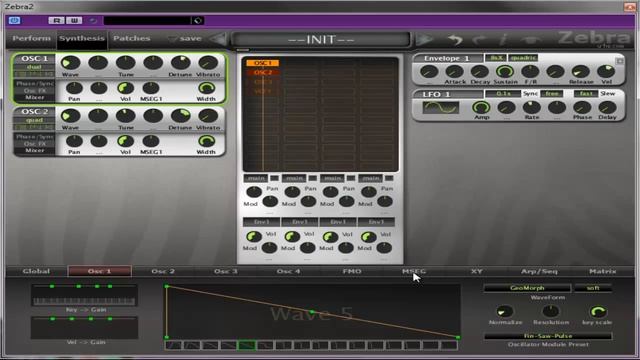This screenshot has width=640, height=360.
Task: Open OSC 1 'dual' mode dropdown
Action: tap(34, 67)
